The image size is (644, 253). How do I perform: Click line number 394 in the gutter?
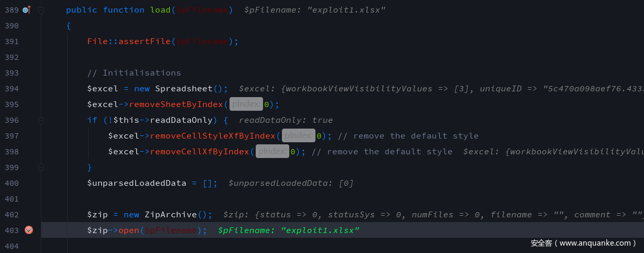click(x=12, y=89)
